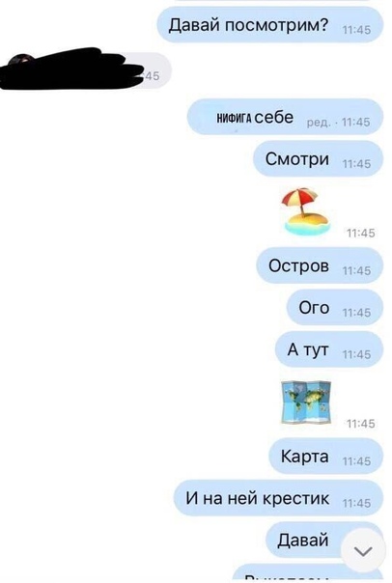
Task: Select the edited 'нифига себе' message
Action: [285, 118]
